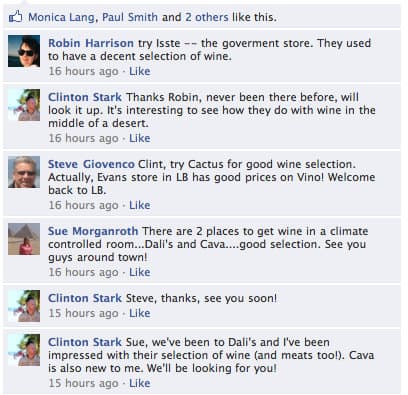The width and height of the screenshot is (408, 395).
Task: Open Sue Morganroth's pyramid profile picture
Action: click(x=24, y=239)
